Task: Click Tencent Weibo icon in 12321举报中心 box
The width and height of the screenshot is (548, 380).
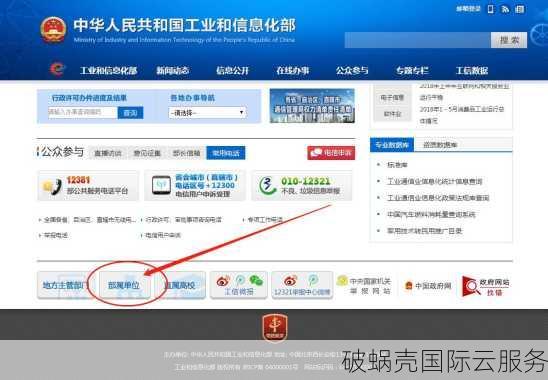Action: point(313,280)
